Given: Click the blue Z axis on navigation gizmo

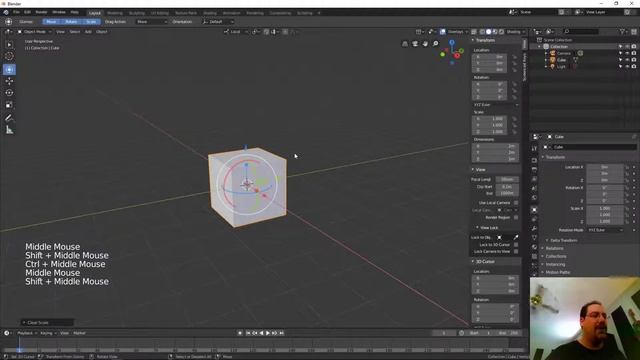Looking at the screenshot, I should pyautogui.click(x=452, y=42).
